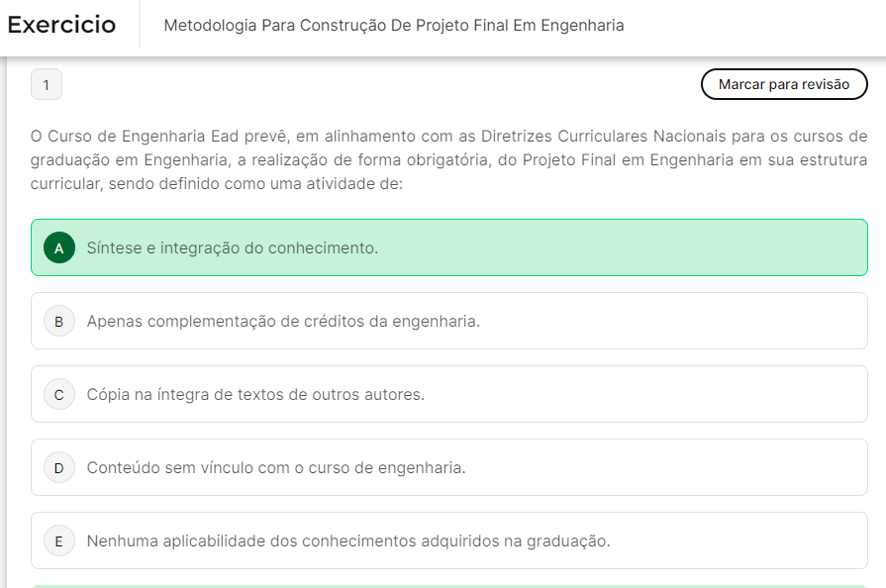Click the letter A circle icon

point(59,247)
